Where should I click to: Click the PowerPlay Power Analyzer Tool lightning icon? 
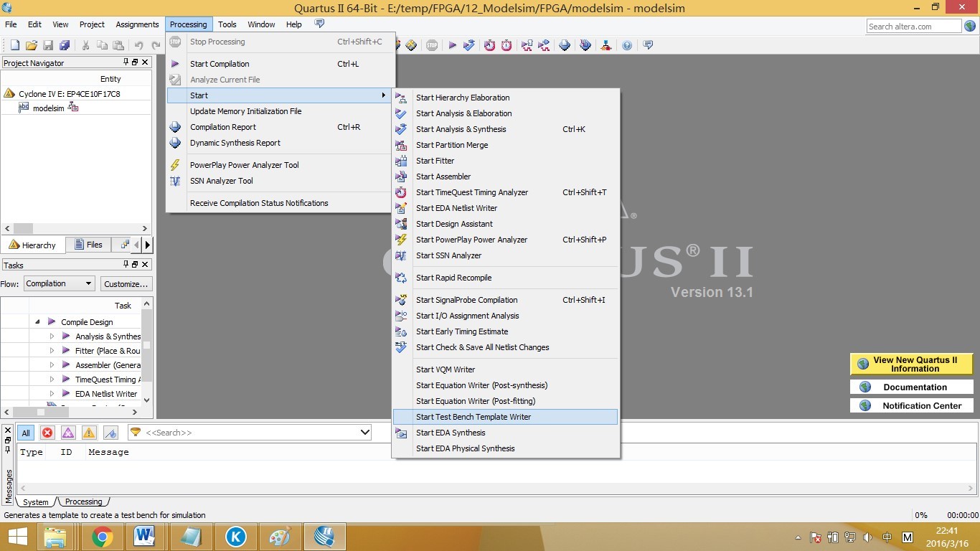click(175, 165)
